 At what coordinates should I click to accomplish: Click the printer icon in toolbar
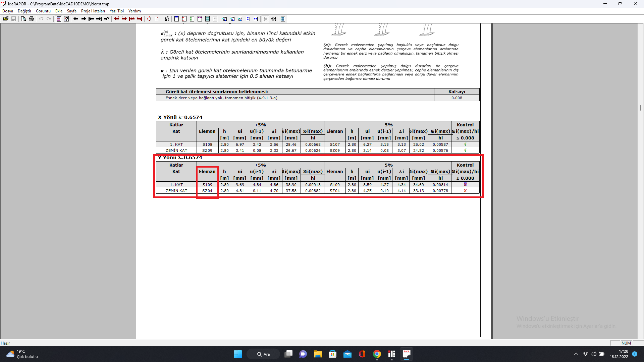click(31, 19)
